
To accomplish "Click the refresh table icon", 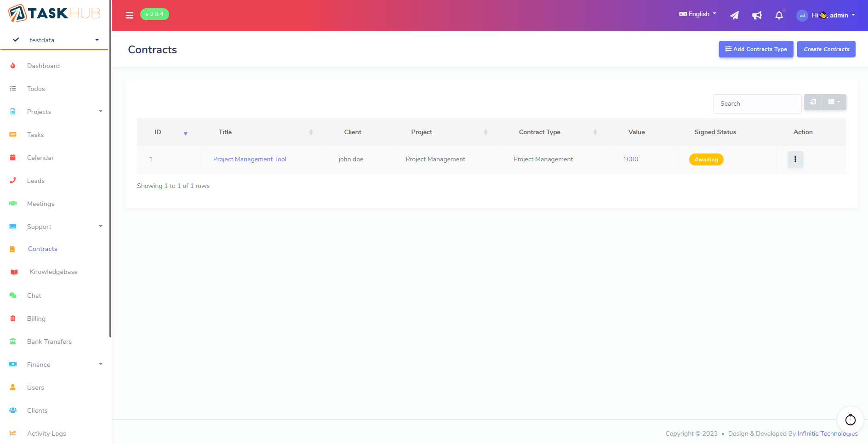I will tap(813, 102).
